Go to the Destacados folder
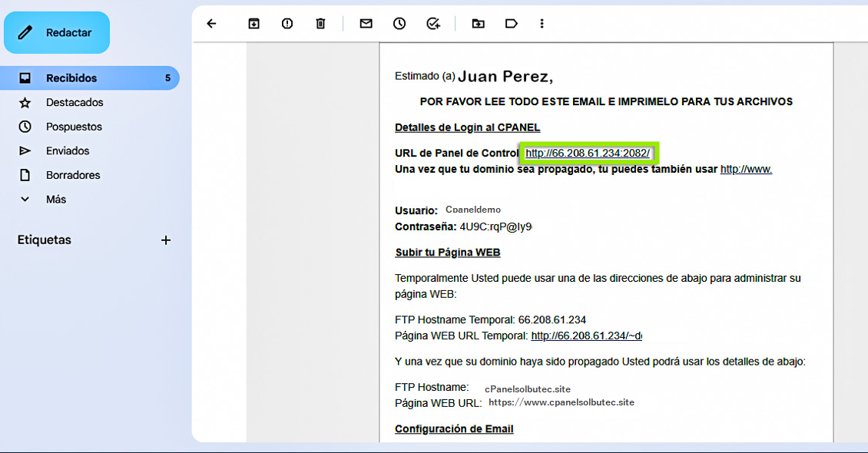The image size is (868, 453). click(75, 102)
